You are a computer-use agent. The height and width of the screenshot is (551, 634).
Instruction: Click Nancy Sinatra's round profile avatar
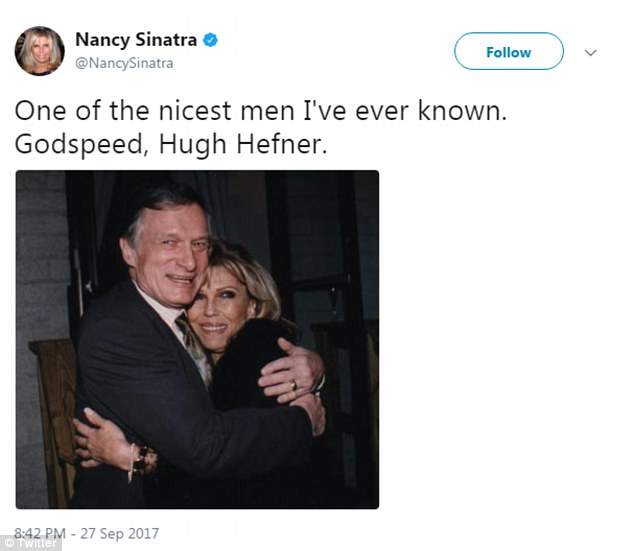point(40,51)
